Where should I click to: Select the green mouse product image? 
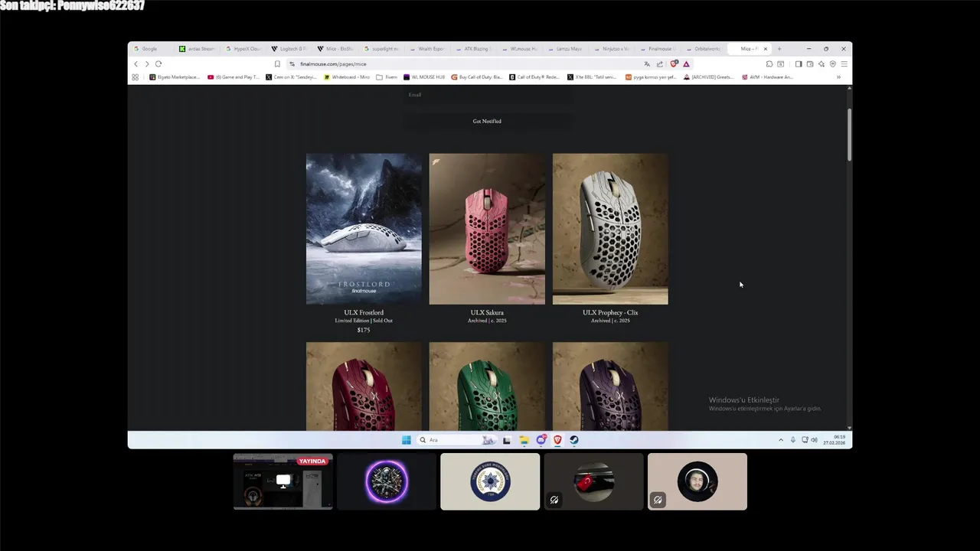[487, 386]
